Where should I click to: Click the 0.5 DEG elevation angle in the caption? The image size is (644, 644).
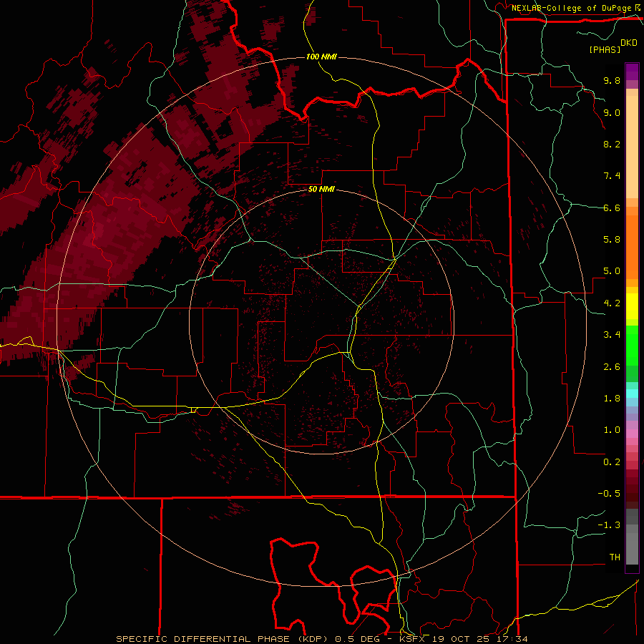[359, 639]
